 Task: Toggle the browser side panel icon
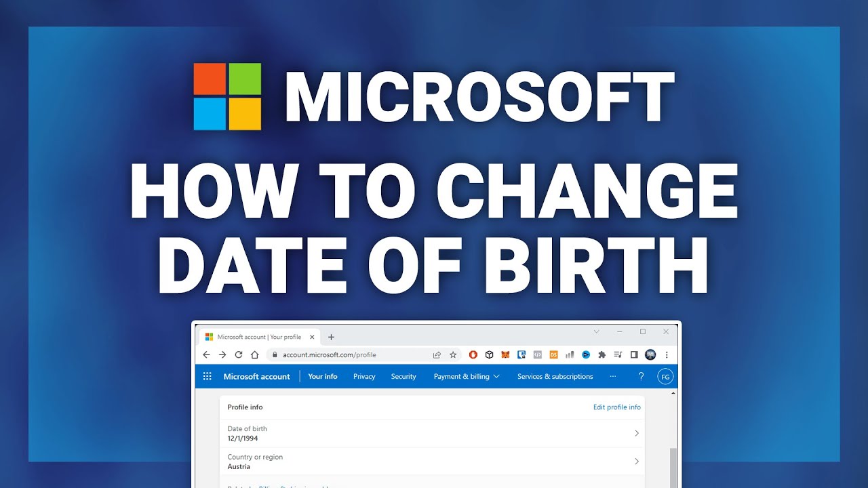[634, 354]
